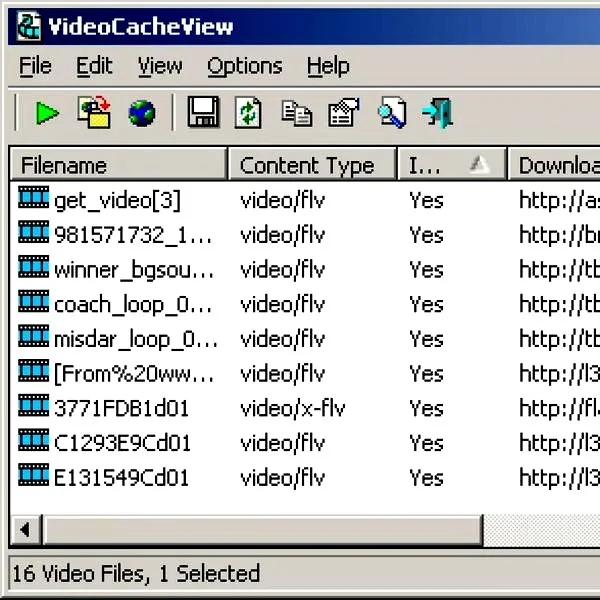Select the [From%20ww... filename

(x=134, y=374)
